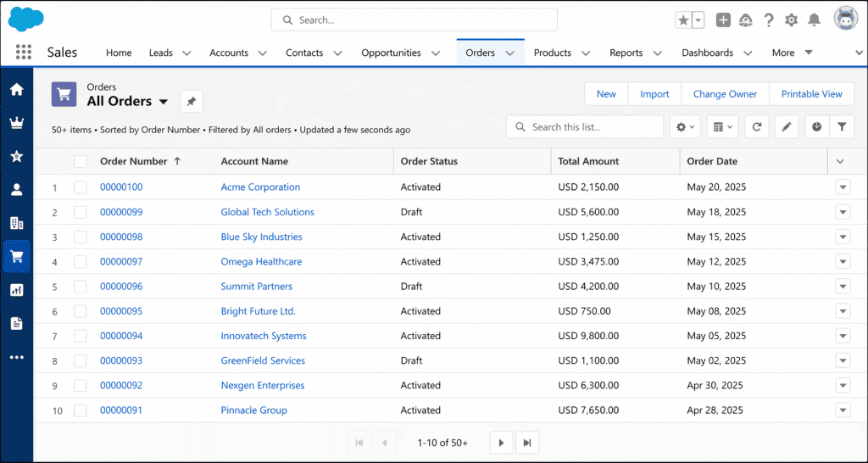This screenshot has width=868, height=463.
Task: Open the more ellipsis in sidebar
Action: coord(17,357)
